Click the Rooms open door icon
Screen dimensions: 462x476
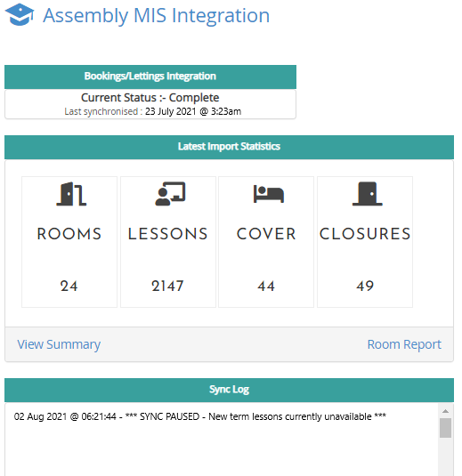[x=71, y=194]
